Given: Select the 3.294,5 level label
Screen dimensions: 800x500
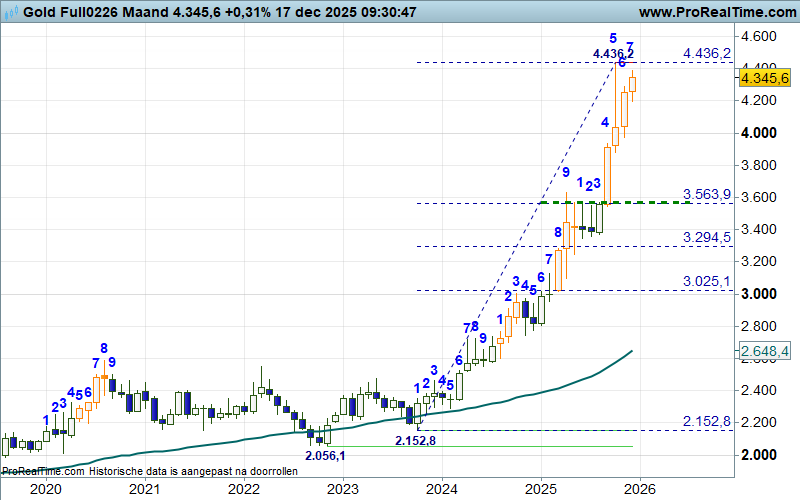Looking at the screenshot, I should [708, 237].
